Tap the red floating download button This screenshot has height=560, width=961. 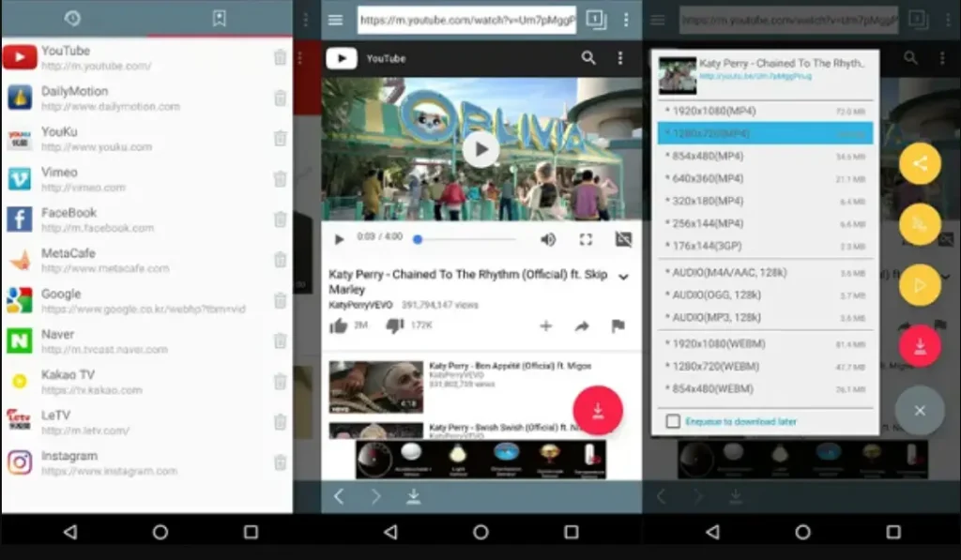point(598,411)
